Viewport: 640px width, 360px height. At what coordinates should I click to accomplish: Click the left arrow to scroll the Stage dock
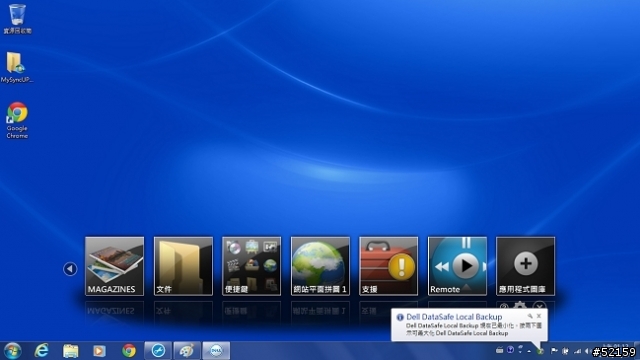point(70,269)
